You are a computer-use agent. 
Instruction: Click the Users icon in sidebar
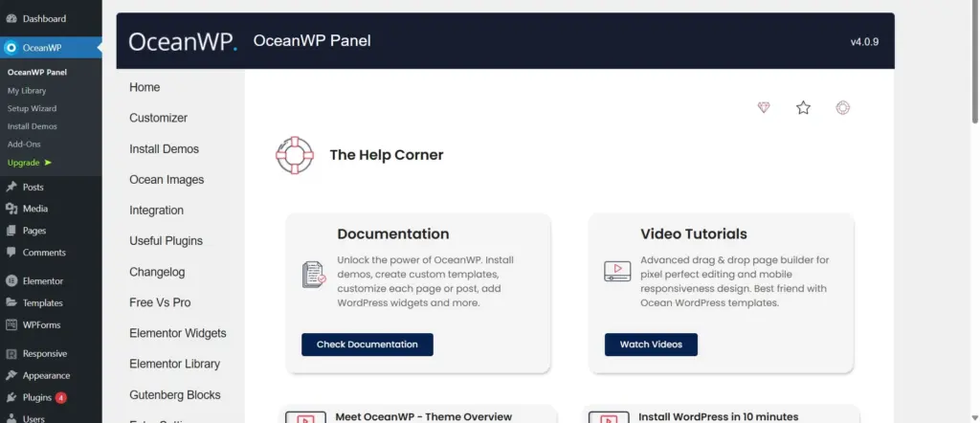(x=11, y=418)
